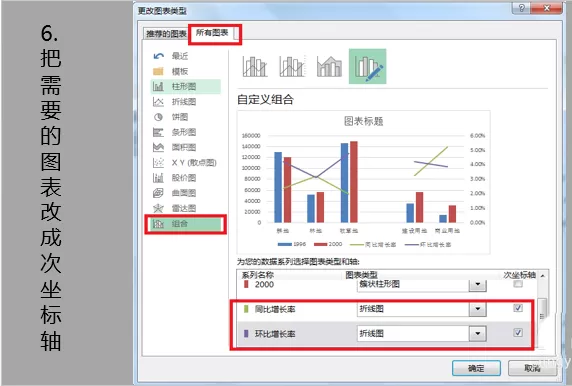This screenshot has width=572, height=386.
Task: Select 柱形图 chart category label
Action: [184, 86]
